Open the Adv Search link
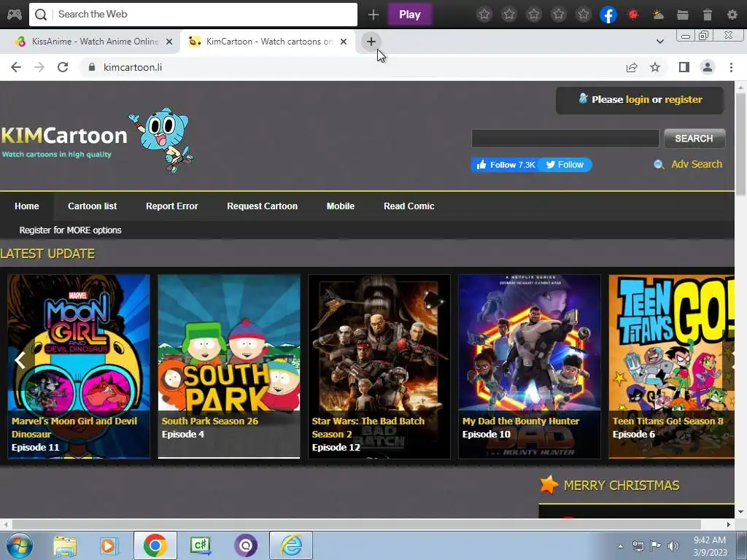Image resolution: width=747 pixels, height=560 pixels. (x=697, y=164)
